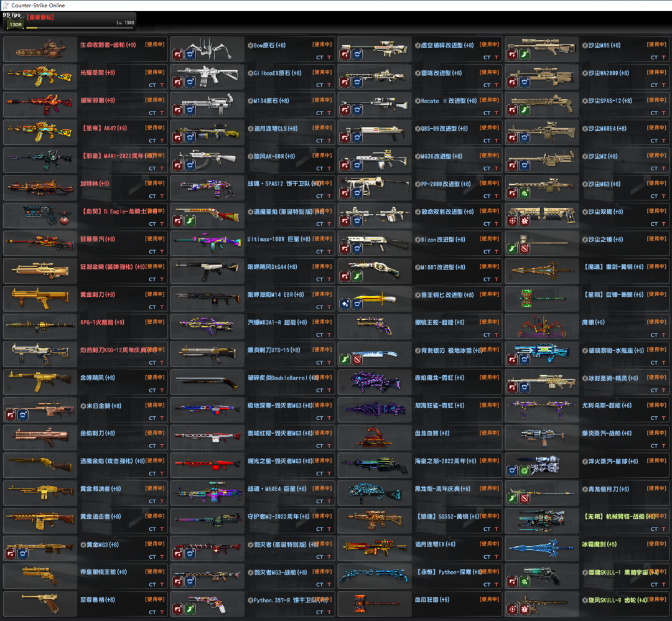The image size is (672, 621).
Task: Click the 黄金裁决者 (+8) name
Action: point(101,488)
